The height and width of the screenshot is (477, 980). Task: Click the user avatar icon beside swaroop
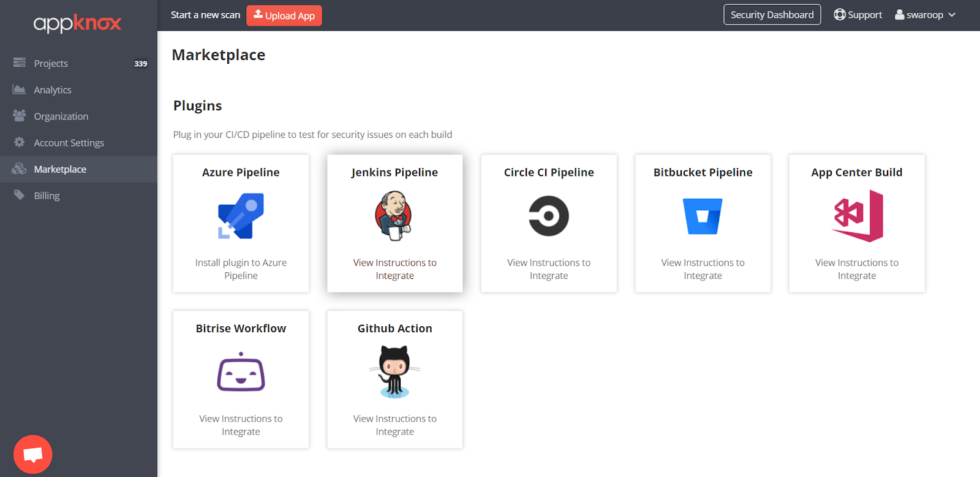pyautogui.click(x=899, y=15)
